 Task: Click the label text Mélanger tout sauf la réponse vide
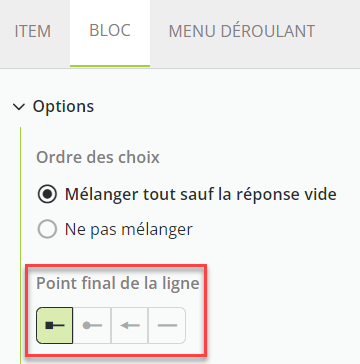point(201,194)
